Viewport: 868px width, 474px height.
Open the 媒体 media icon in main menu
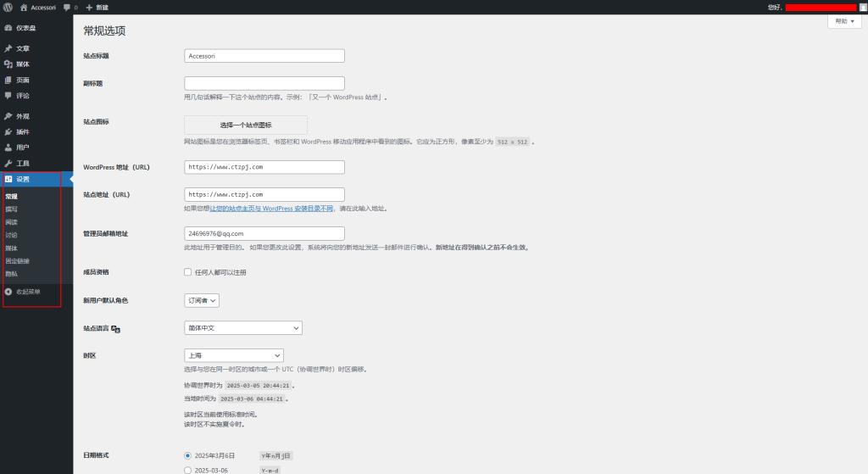8,64
